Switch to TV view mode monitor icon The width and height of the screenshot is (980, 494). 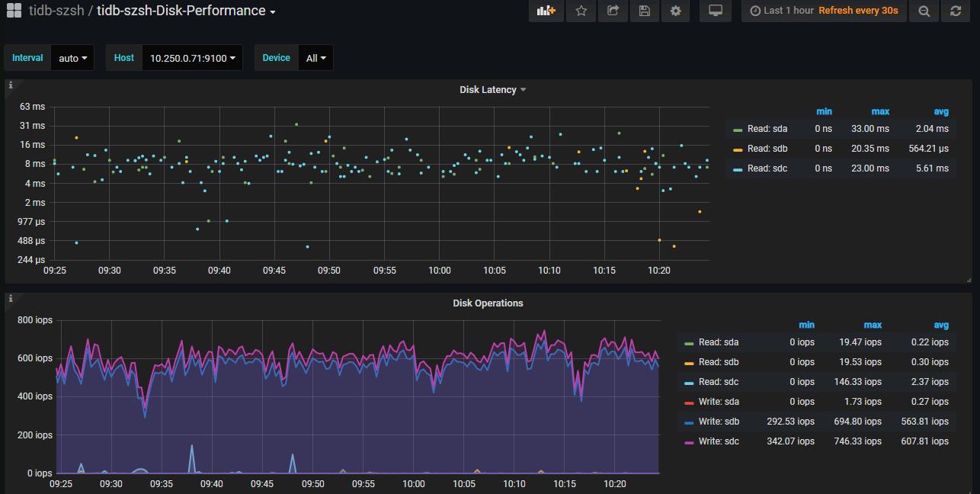point(715,11)
